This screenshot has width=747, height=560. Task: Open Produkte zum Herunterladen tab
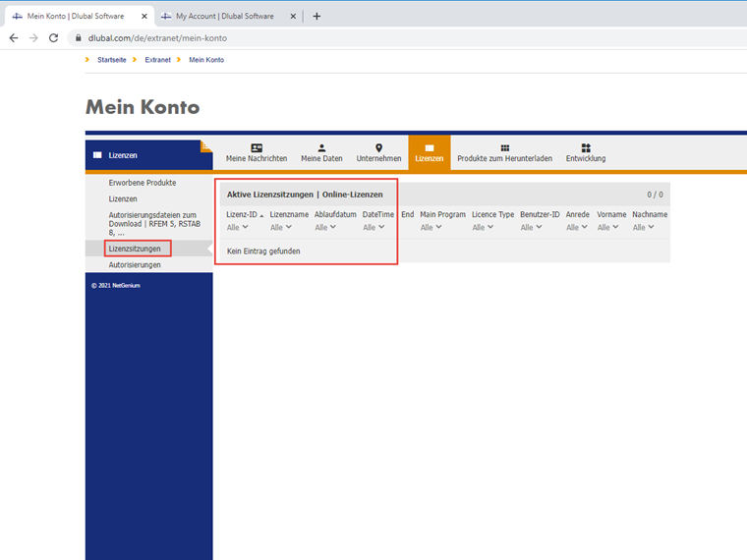(504, 153)
